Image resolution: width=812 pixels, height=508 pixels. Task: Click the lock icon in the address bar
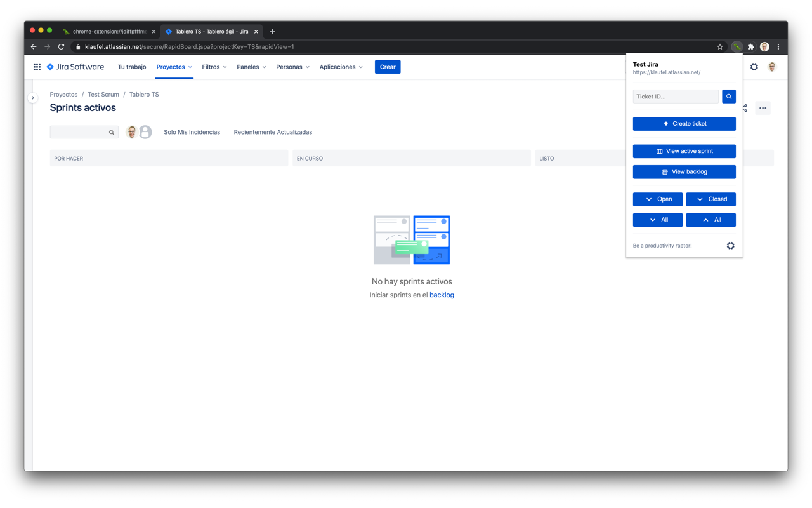pos(78,47)
